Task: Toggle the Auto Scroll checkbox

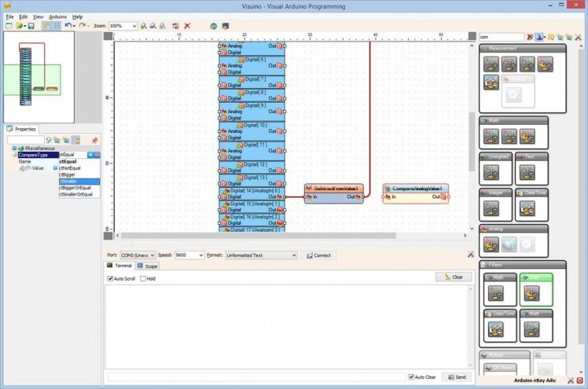Action: pos(111,278)
